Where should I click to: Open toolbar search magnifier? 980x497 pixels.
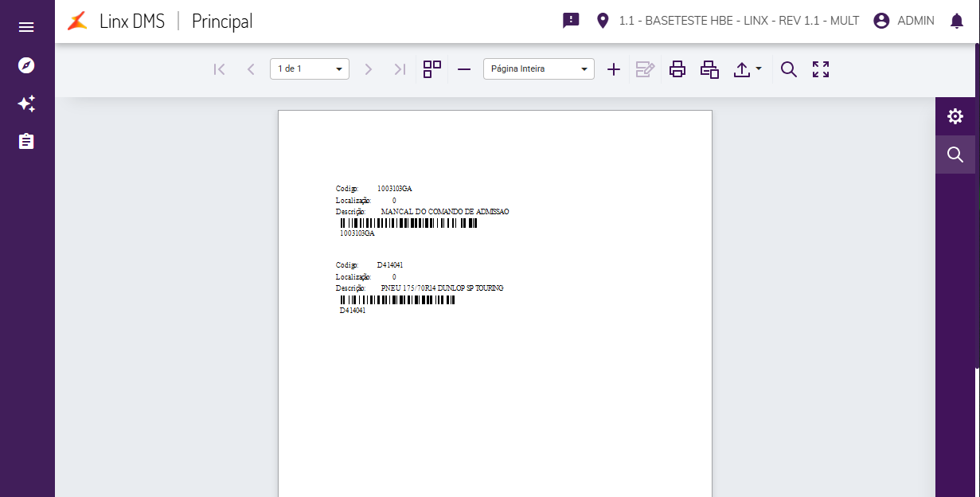click(789, 69)
